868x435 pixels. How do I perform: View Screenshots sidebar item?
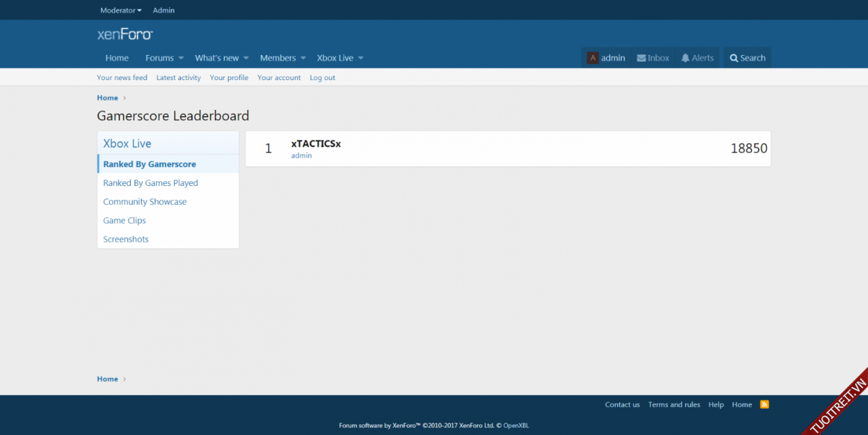125,239
